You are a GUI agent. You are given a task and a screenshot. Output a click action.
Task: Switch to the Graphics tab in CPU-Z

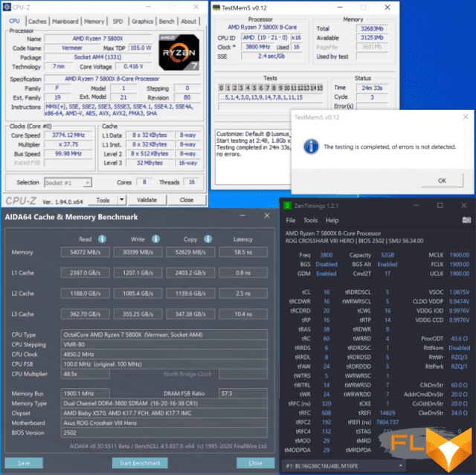142,22
